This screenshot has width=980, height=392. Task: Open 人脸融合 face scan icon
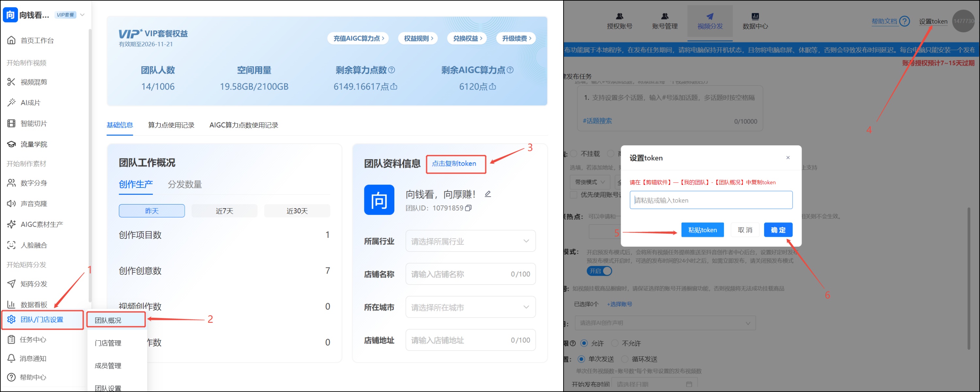coord(11,245)
